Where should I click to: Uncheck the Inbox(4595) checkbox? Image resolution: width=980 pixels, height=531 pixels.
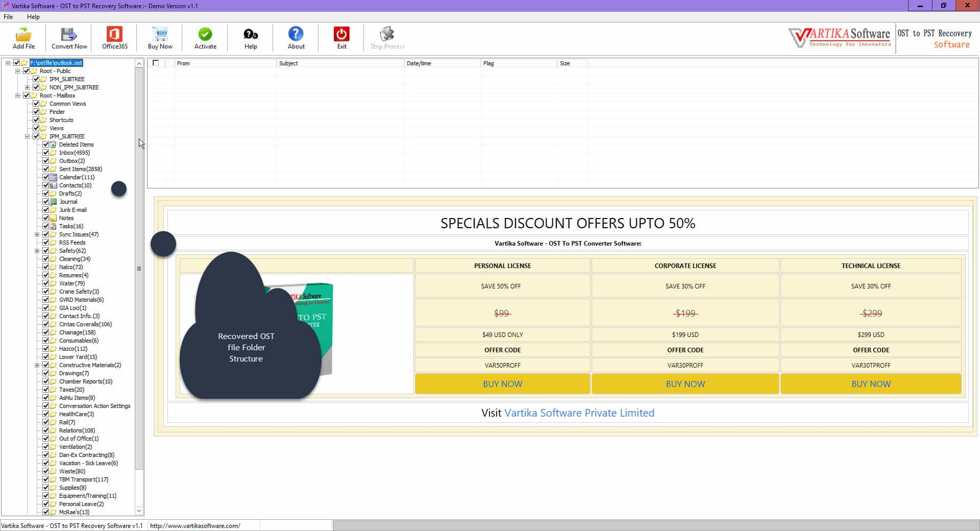click(x=45, y=153)
